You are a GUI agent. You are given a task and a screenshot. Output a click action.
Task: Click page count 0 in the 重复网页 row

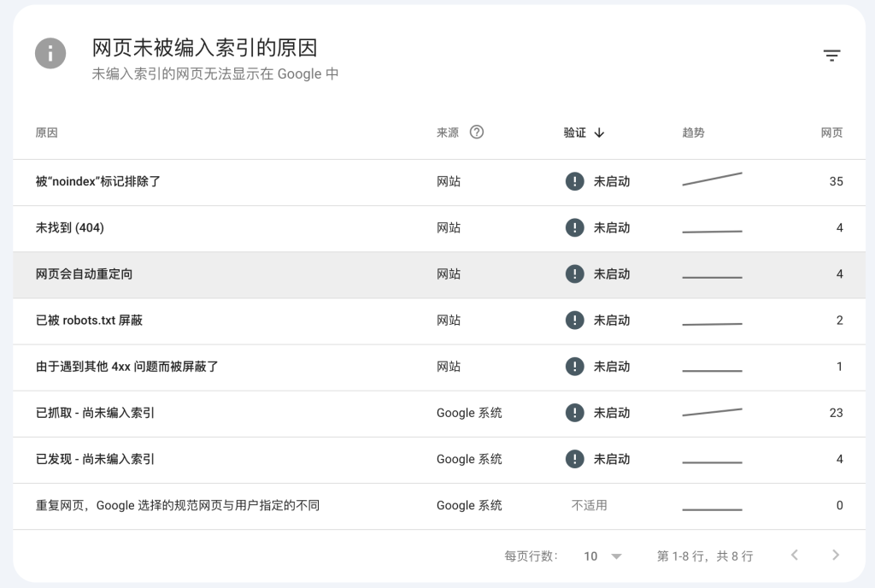(839, 505)
